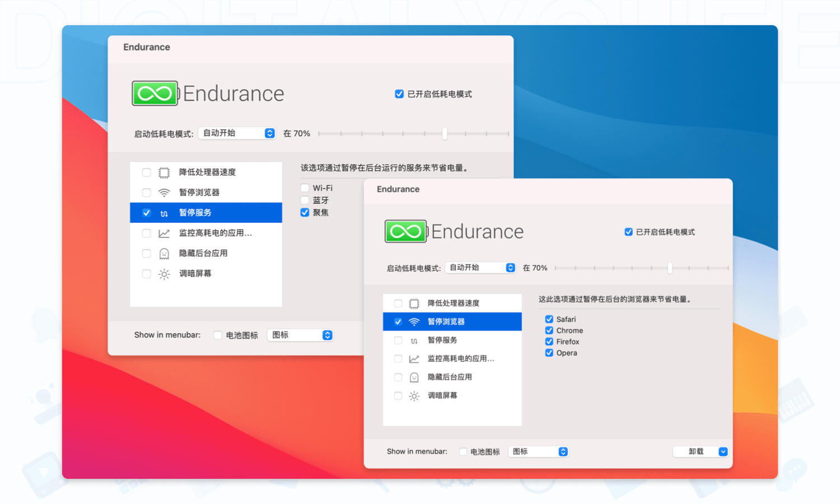Screen dimensions: 840x504
Task: Enable 降低处理器速度 checkbox in front window
Action: [x=398, y=304]
